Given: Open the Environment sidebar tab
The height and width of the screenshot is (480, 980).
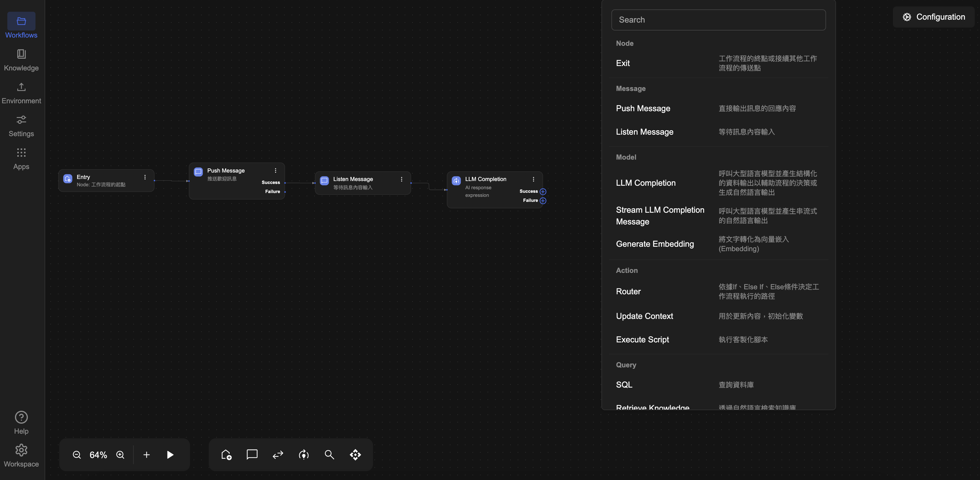Looking at the screenshot, I should click(x=21, y=93).
